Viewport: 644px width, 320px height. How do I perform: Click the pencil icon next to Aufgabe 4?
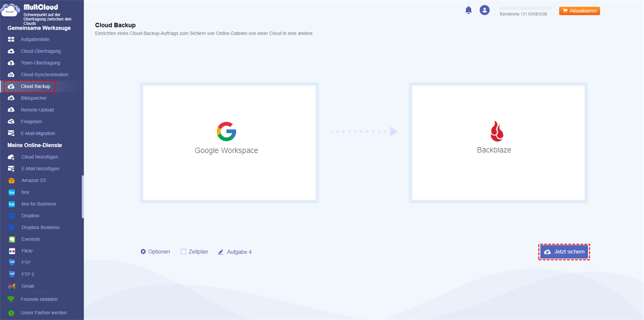pos(221,252)
